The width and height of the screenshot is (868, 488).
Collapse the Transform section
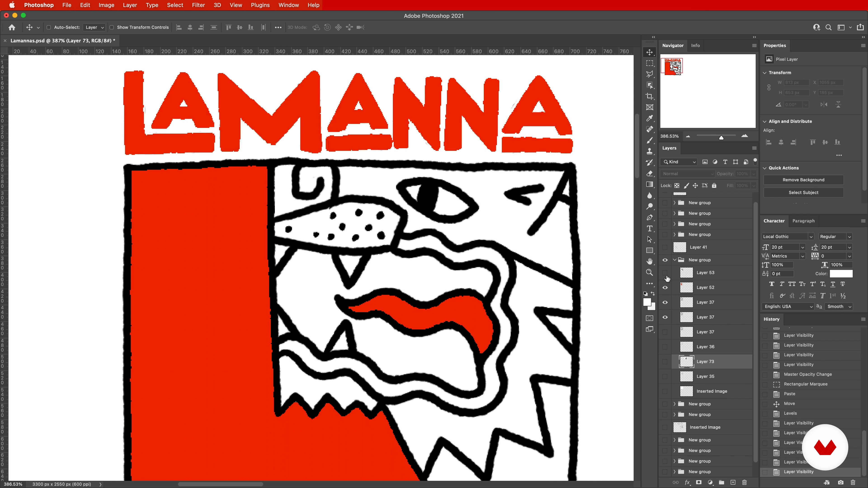(764, 73)
